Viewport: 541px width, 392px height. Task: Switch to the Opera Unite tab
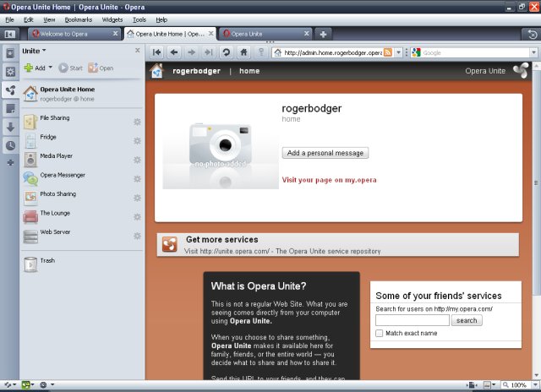point(265,34)
